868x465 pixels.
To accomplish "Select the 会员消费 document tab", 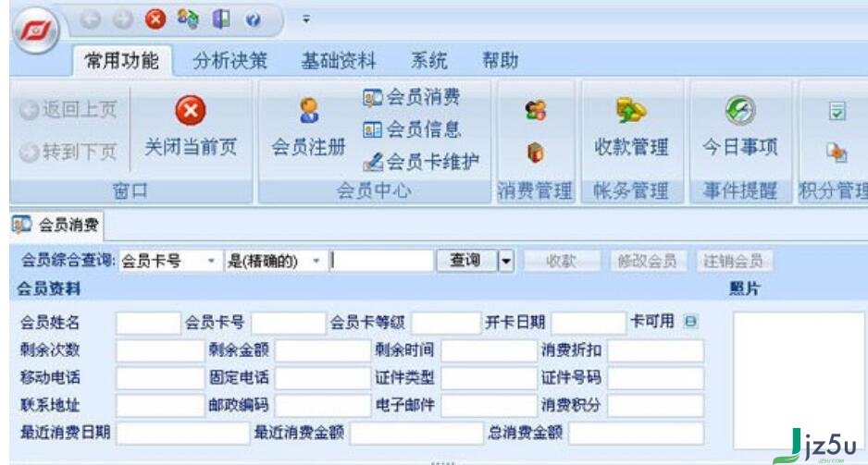I will [56, 225].
